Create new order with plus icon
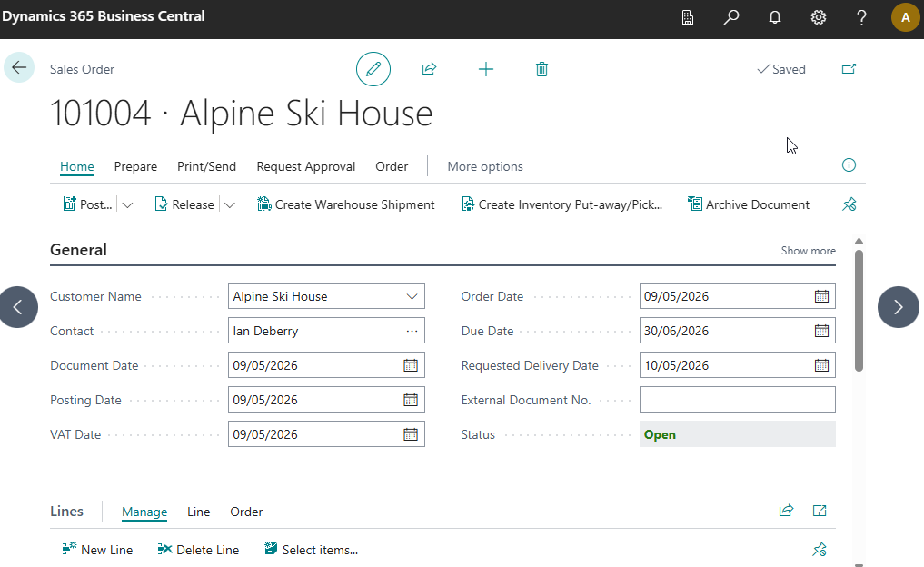The width and height of the screenshot is (924, 567). 486,69
